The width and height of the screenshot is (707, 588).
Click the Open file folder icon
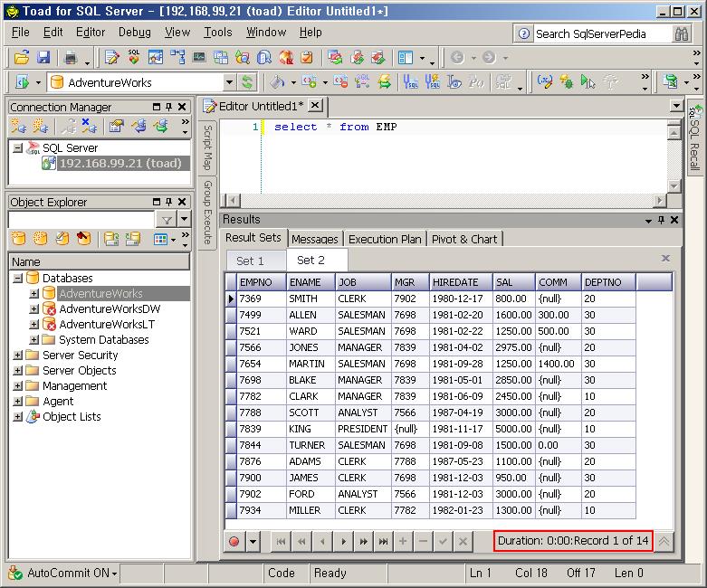click(23, 58)
